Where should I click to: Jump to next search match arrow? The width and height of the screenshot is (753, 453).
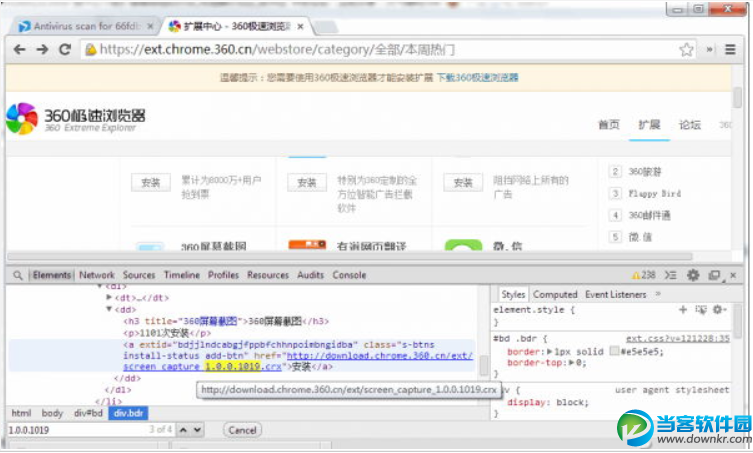tap(197, 430)
